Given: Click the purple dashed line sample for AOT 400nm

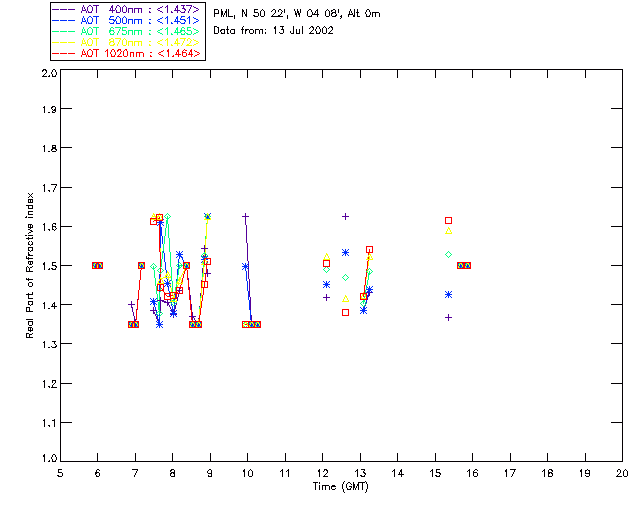Looking at the screenshot, I should pos(63,9).
